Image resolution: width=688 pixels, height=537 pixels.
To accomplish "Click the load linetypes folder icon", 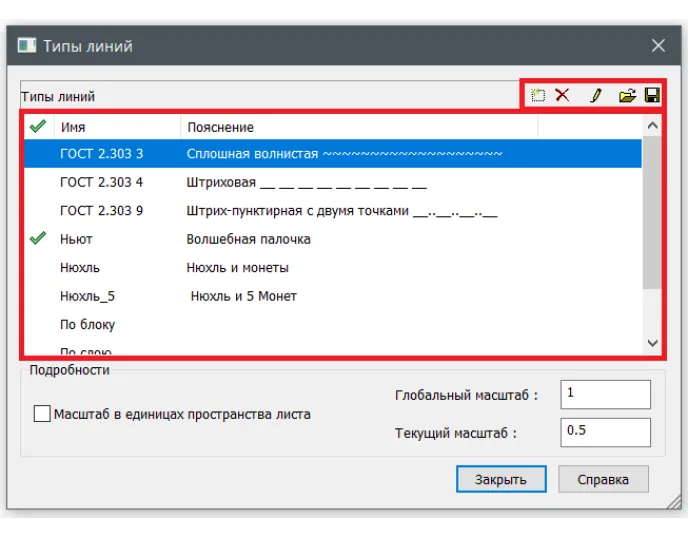I will coord(627,96).
